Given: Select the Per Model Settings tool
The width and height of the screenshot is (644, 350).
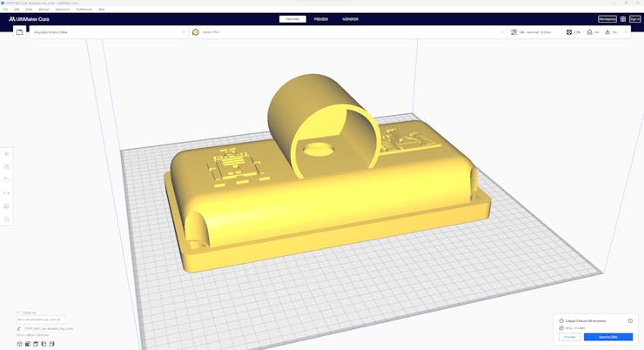Looking at the screenshot, I should [7, 206].
